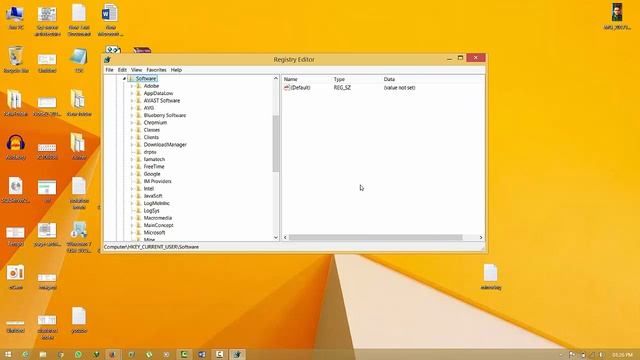Click the values pane scroll-right arrow
This screenshot has height=360, width=640.
tap(481, 238)
